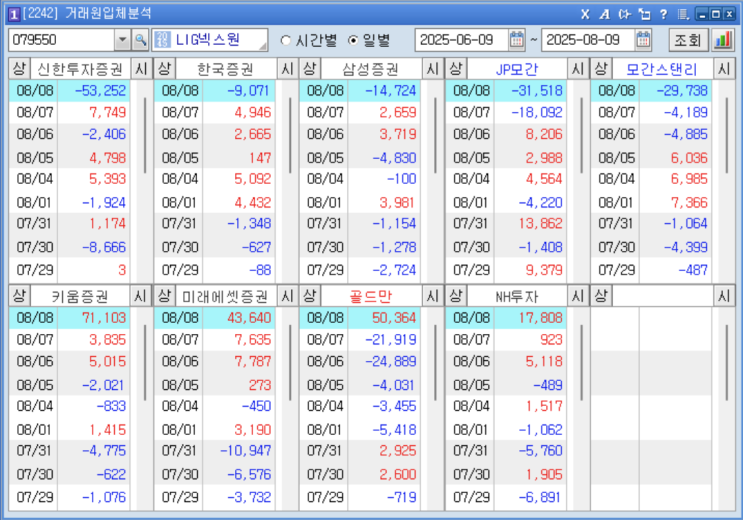The image size is (743, 520).
Task: Select the -29,738 value in 모간스탠리
Action: click(x=682, y=91)
